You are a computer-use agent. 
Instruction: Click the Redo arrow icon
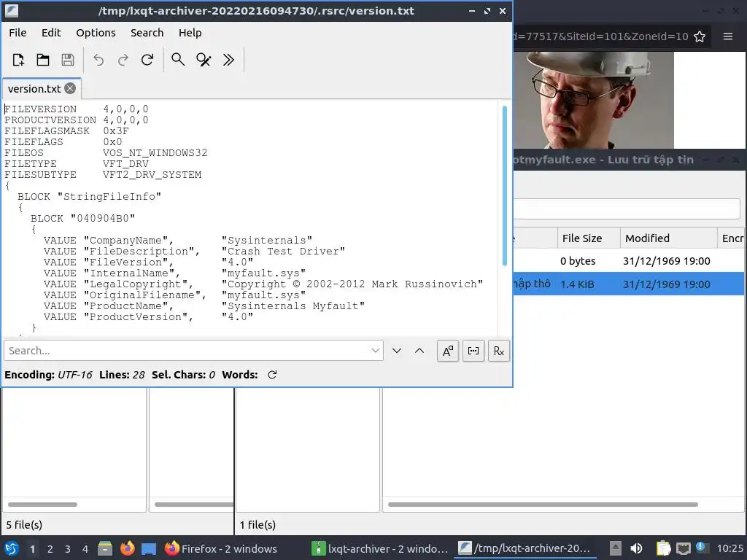tap(123, 60)
